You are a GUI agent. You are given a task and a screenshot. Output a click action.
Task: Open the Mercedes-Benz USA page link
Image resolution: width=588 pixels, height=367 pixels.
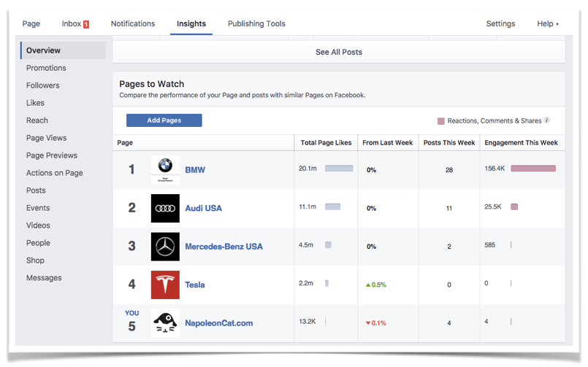coord(224,247)
